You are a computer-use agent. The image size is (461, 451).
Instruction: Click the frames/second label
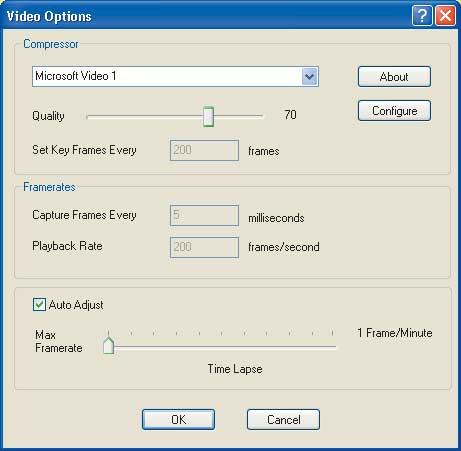[284, 247]
